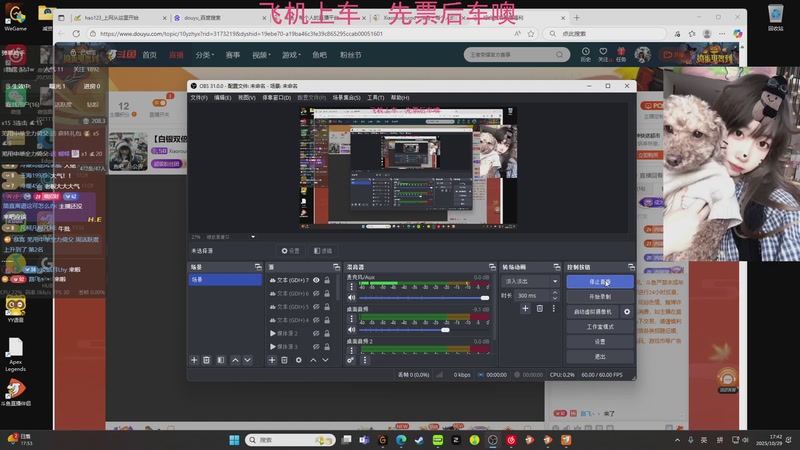
Task: Move the scene down using the down arrow
Action: click(247, 360)
